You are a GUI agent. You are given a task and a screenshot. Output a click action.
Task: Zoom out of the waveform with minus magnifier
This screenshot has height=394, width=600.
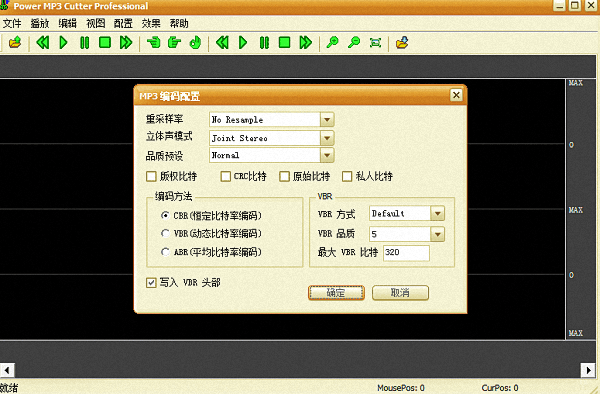pyautogui.click(x=354, y=42)
